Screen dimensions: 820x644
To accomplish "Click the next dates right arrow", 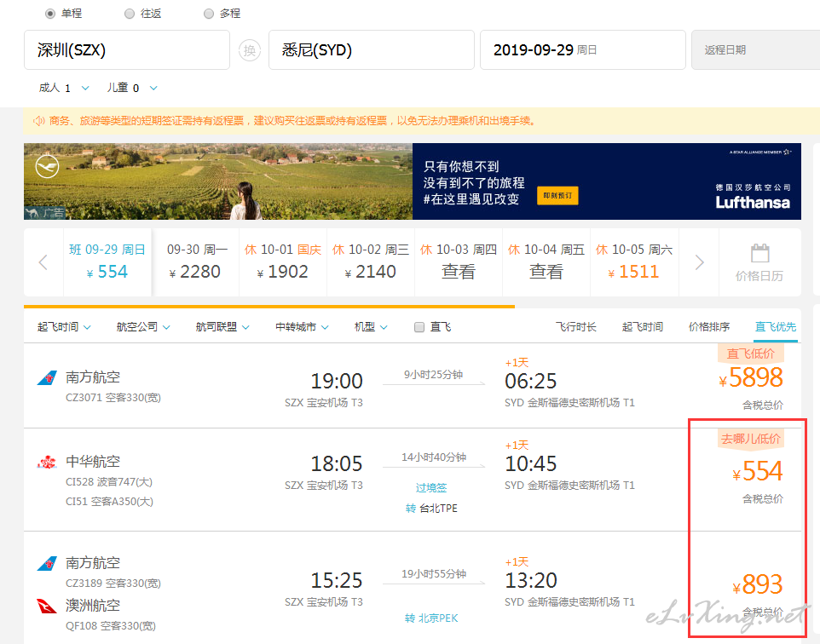I will [699, 262].
